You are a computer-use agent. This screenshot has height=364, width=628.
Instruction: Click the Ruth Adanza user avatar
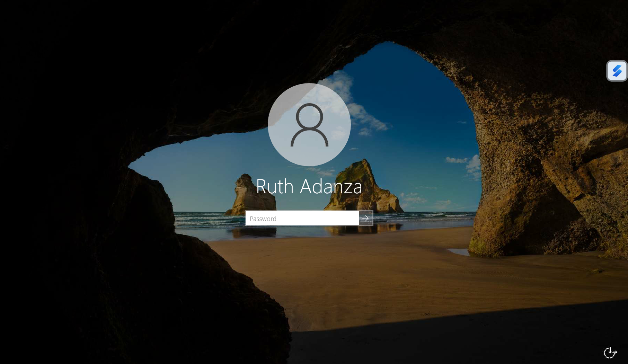coord(309,124)
